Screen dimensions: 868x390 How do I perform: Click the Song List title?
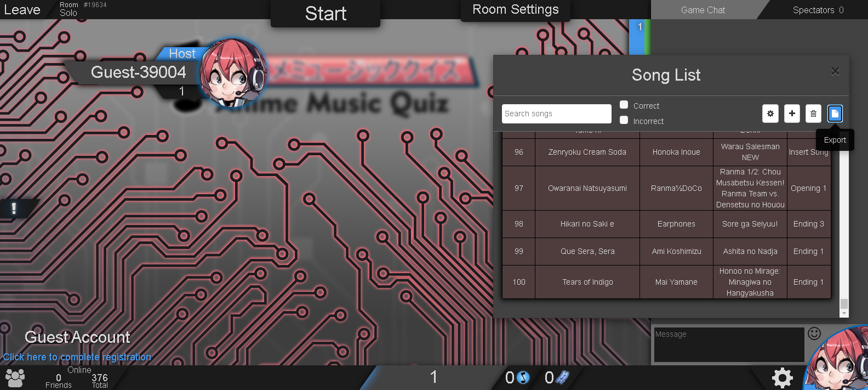click(x=666, y=75)
